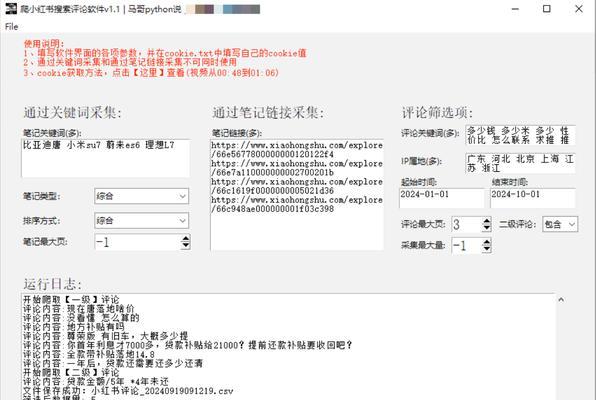The width and height of the screenshot is (596, 400).
Task: Click the 运行日志 heading
Action: (x=52, y=284)
